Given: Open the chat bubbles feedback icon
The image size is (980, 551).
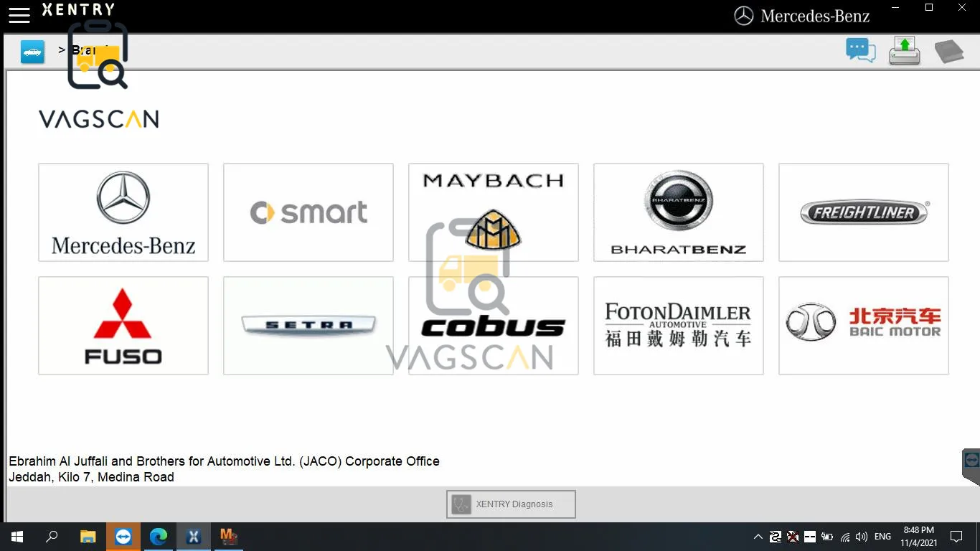Looking at the screenshot, I should point(861,51).
